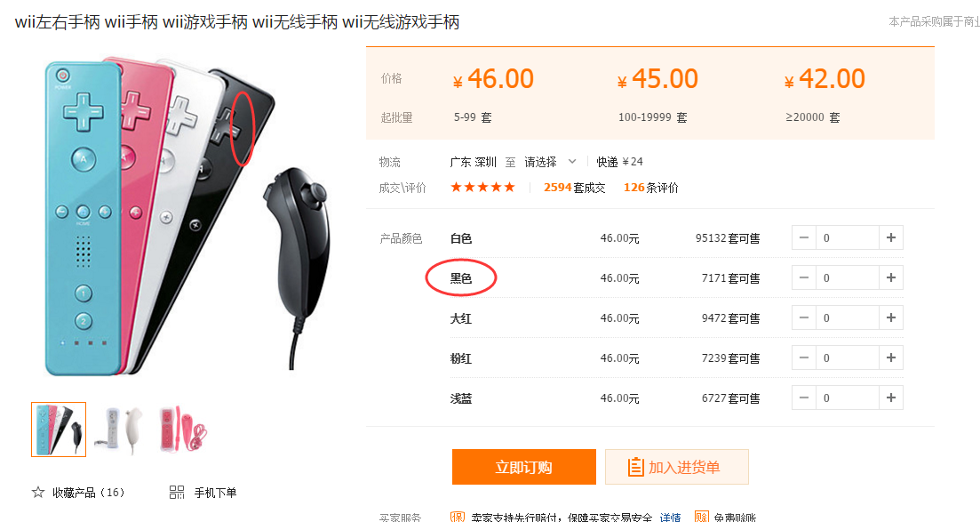Add one 黑色 unit using plus icon

(890, 278)
